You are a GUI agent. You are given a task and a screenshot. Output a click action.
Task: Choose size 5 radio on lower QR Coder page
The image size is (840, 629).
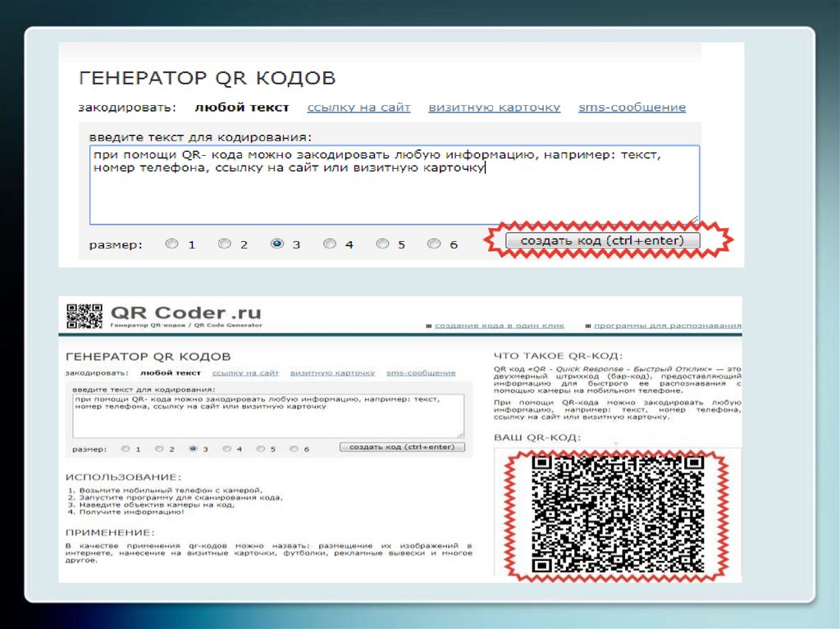tap(260, 449)
